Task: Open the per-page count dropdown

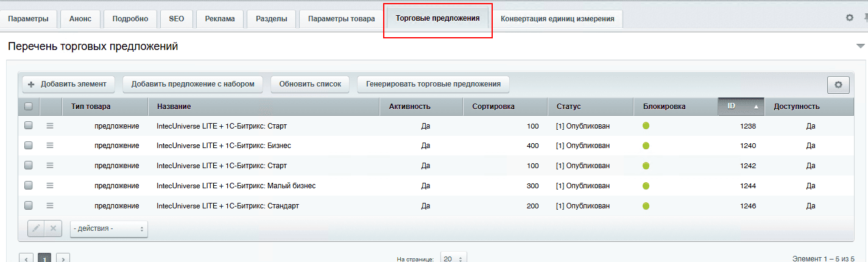Action: [453, 258]
